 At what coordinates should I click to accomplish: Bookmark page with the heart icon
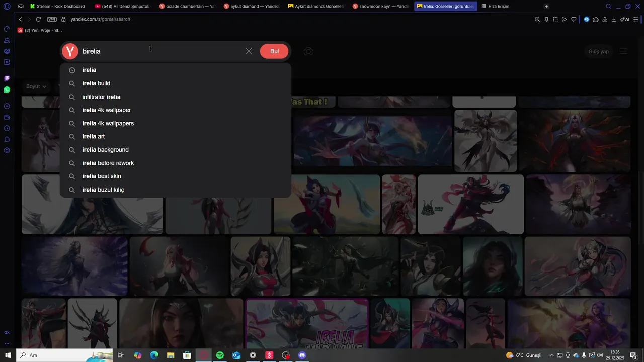tap(574, 19)
